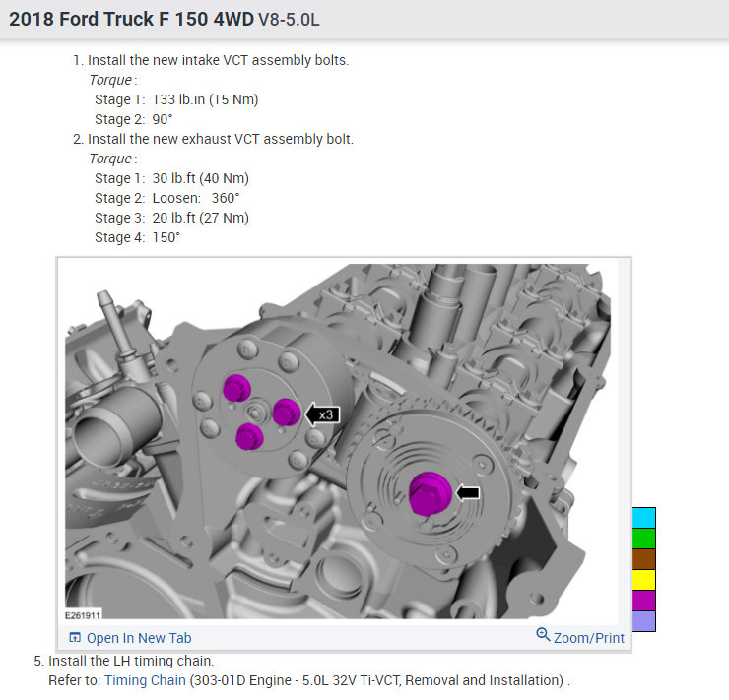Select the lavender color swatch
Image resolution: width=729 pixels, height=700 pixels.
coord(644,621)
